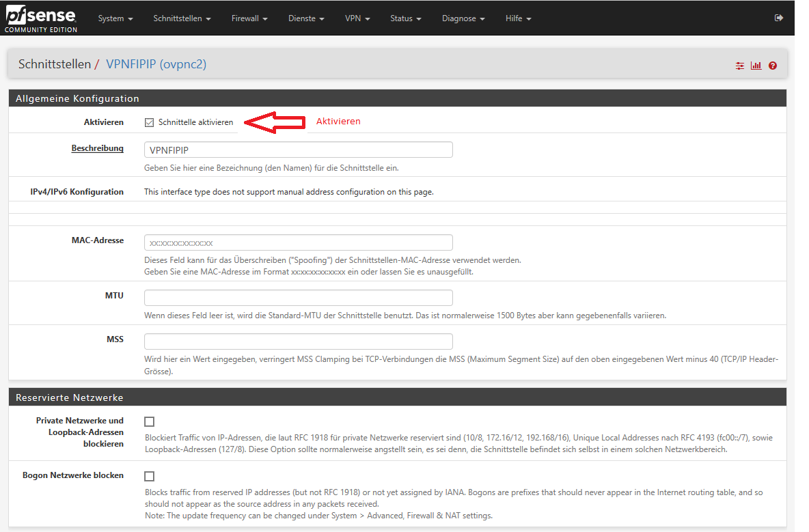Open the Diagnose menu
The height and width of the screenshot is (532, 809).
[463, 18]
